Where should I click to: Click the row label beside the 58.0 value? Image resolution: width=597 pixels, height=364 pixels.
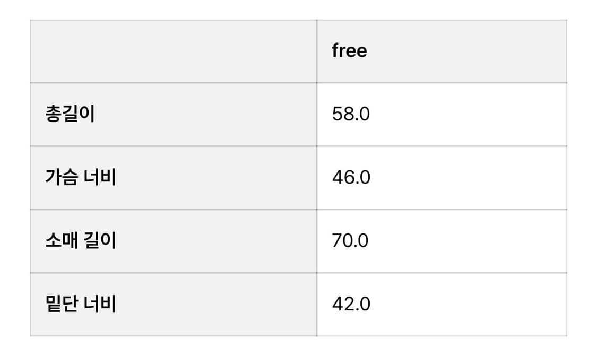pyautogui.click(x=70, y=114)
